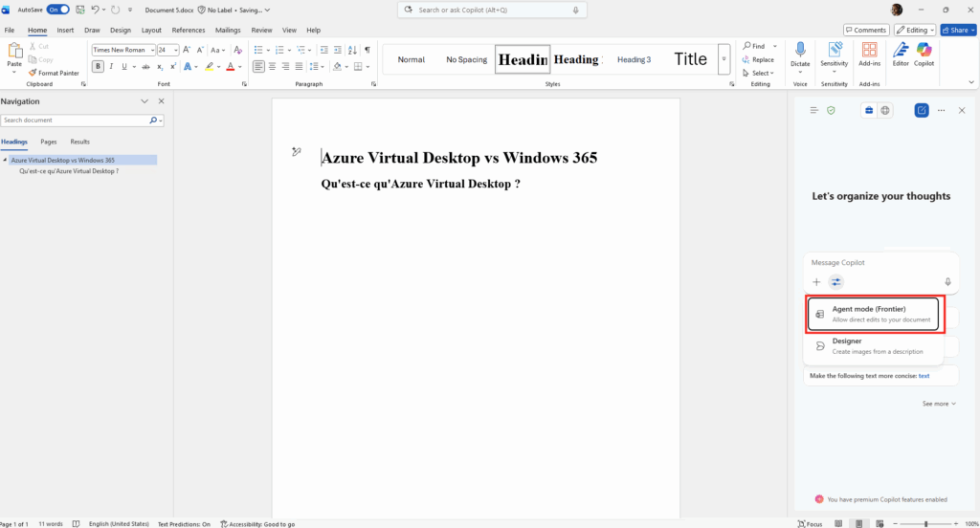Click the microphone in Message Copilot box
Image resolution: width=980 pixels, height=528 pixels.
coord(947,282)
